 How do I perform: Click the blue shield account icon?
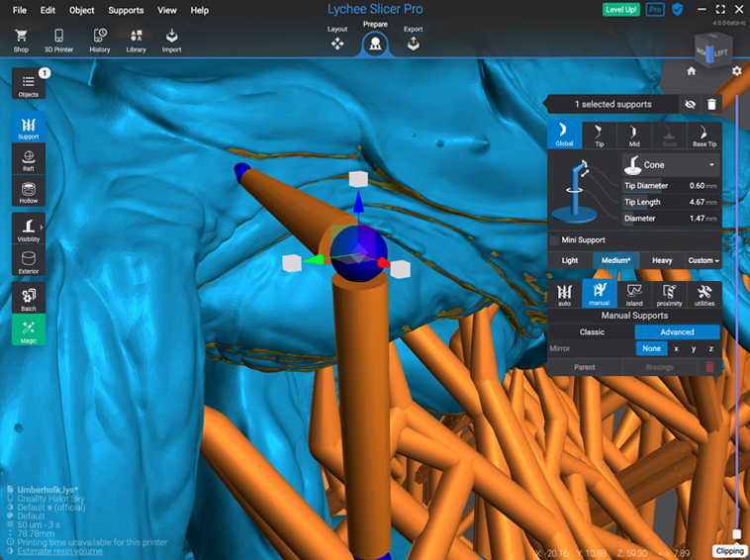[x=678, y=9]
